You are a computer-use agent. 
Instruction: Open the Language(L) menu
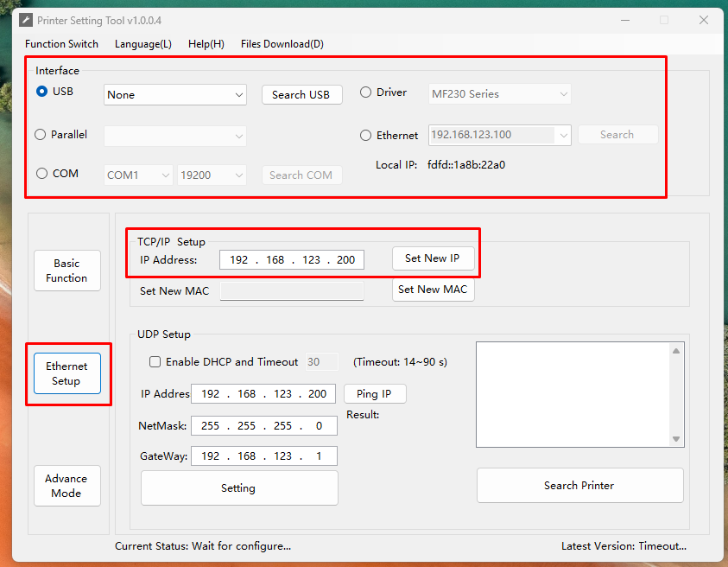pos(142,44)
